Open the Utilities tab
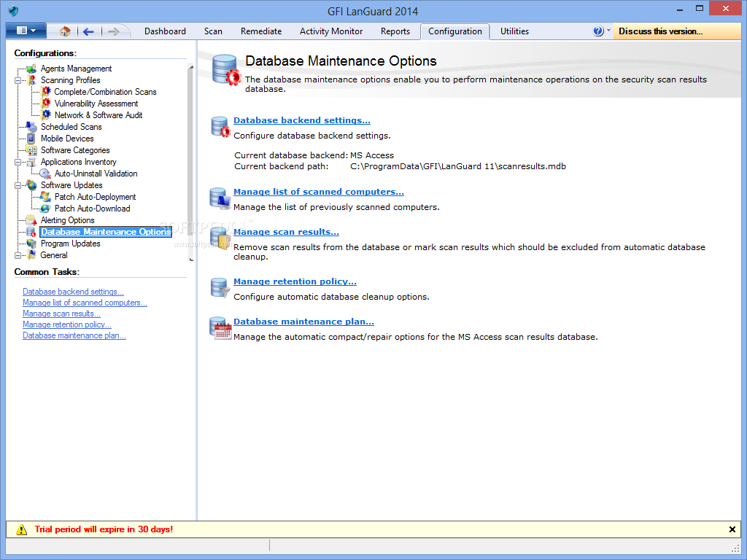This screenshot has width=747, height=560. tap(514, 31)
